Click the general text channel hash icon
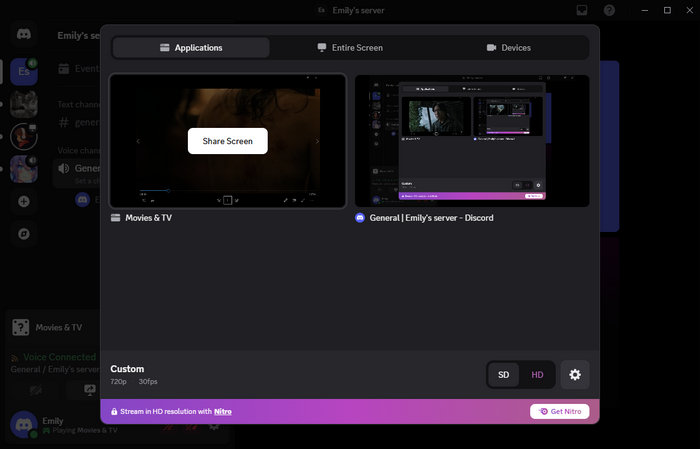 [64, 122]
